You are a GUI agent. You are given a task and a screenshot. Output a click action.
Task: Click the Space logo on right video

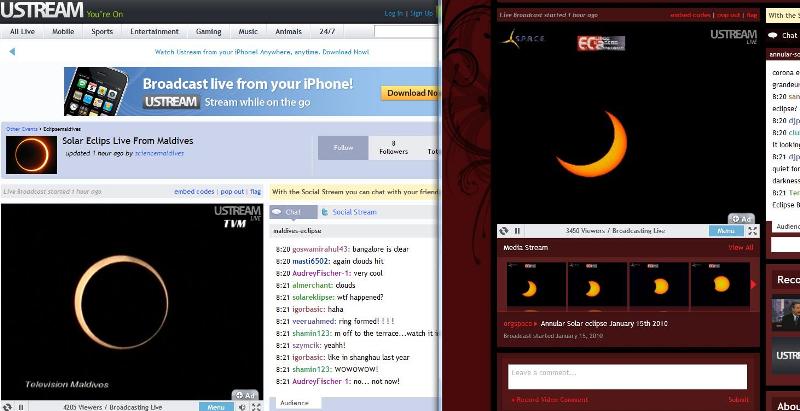pyautogui.click(x=522, y=39)
